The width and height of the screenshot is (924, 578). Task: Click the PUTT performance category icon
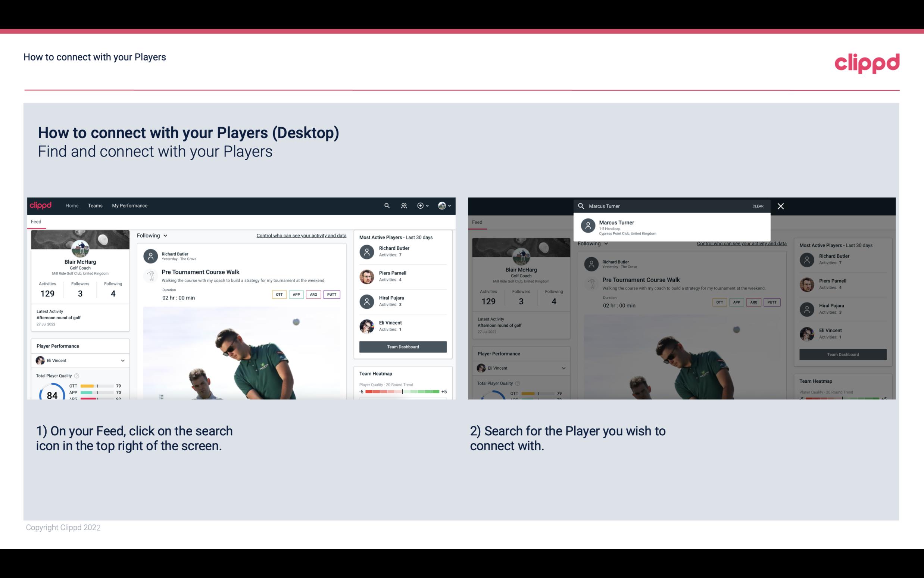pyautogui.click(x=331, y=294)
